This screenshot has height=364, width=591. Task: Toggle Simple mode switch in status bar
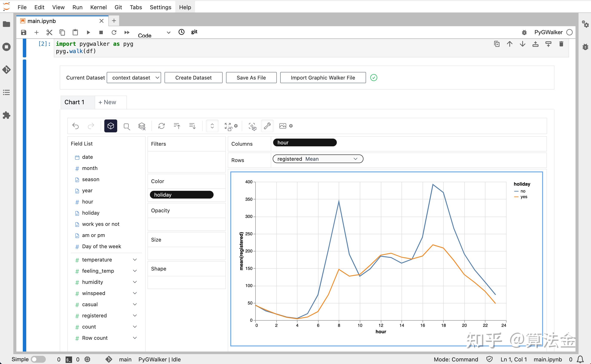point(38,359)
